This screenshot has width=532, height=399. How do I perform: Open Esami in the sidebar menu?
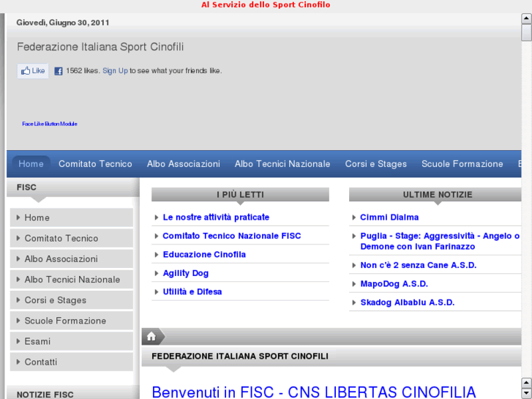(x=72, y=341)
